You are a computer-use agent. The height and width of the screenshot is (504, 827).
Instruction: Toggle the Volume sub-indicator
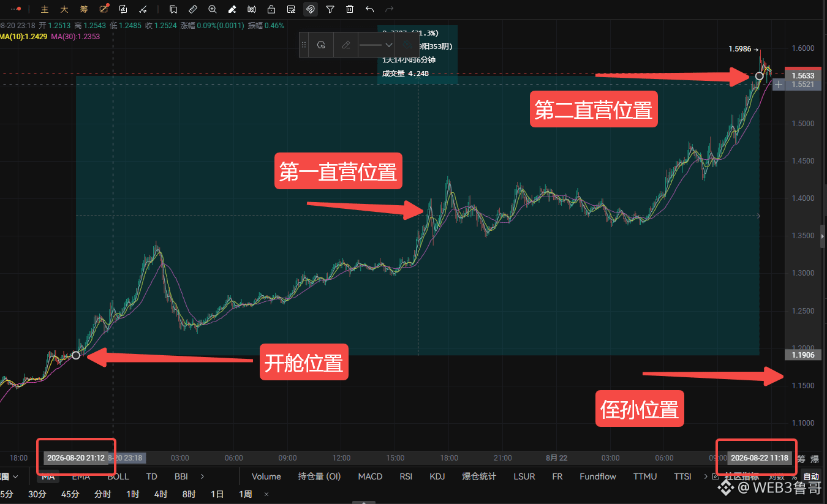266,476
